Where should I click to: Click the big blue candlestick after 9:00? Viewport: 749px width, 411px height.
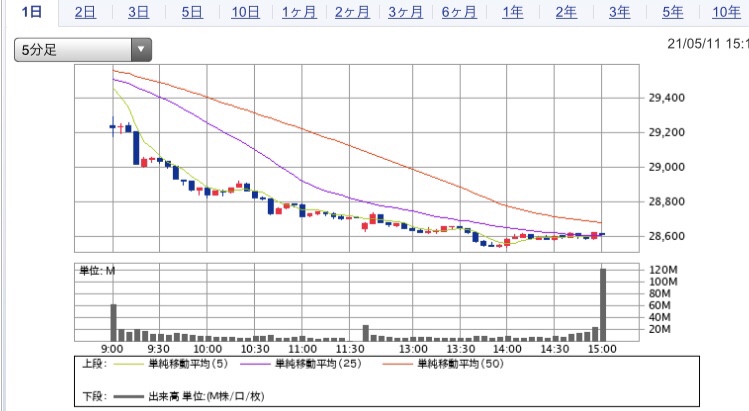tap(136, 148)
